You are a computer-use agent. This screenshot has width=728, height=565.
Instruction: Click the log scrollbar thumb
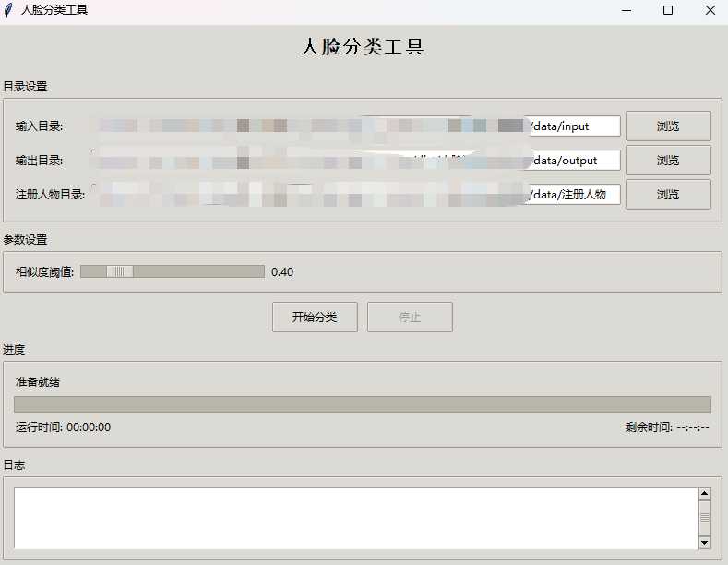pos(705,519)
